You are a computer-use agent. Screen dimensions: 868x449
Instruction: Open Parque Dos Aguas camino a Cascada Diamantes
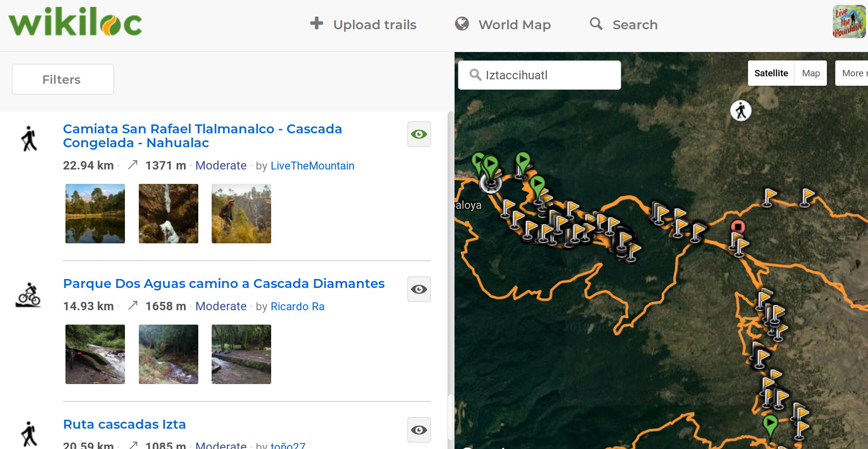tap(224, 283)
